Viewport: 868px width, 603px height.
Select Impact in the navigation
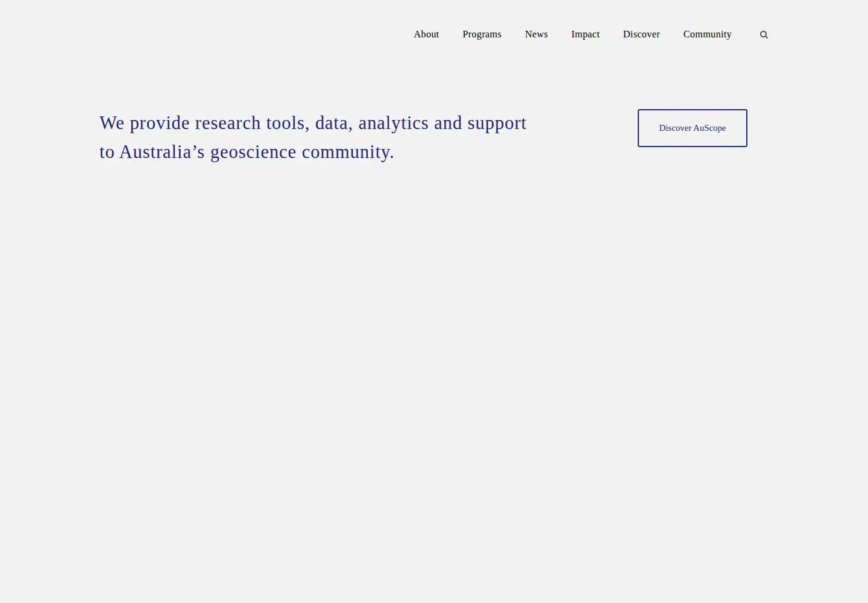[x=585, y=34]
